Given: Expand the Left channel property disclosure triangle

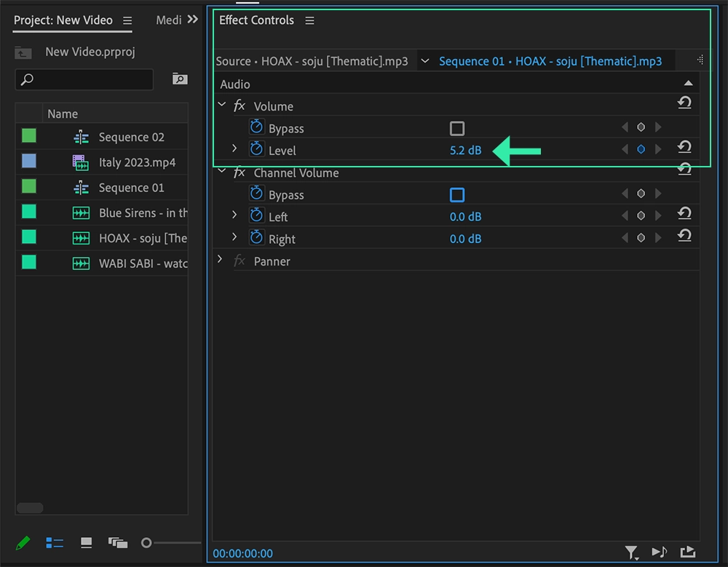Looking at the screenshot, I should pos(234,216).
